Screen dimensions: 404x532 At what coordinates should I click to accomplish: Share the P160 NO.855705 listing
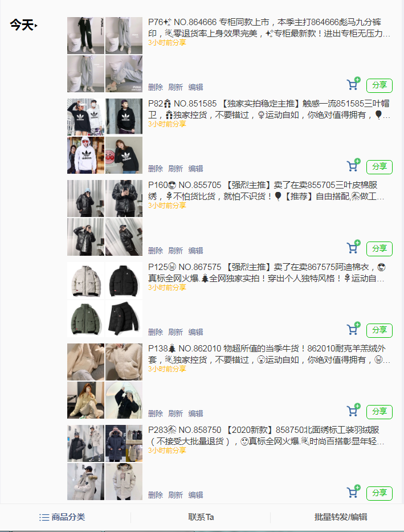point(379,248)
